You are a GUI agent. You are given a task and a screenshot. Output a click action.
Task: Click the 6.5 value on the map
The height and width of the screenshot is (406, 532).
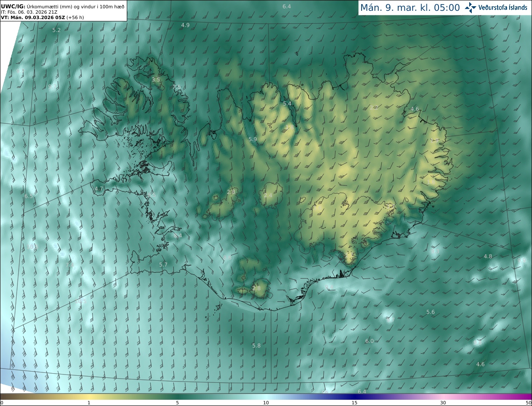coord(29,196)
